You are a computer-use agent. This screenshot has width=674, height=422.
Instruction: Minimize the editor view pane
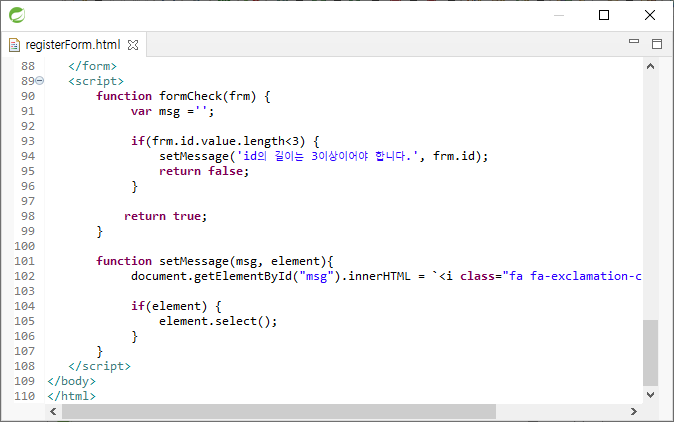pos(634,41)
